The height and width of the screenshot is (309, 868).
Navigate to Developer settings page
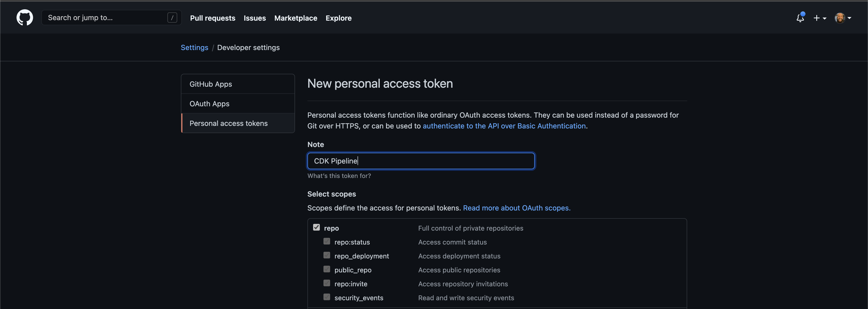point(248,47)
